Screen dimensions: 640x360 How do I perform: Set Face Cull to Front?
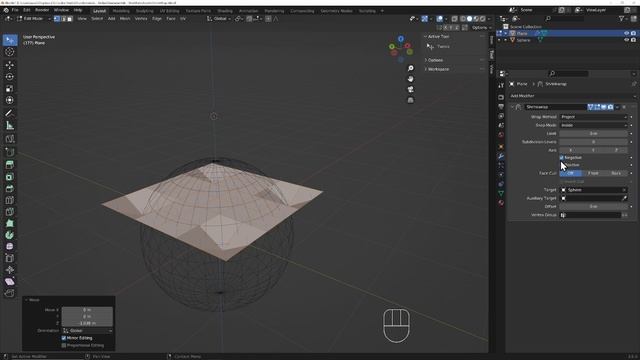593,173
